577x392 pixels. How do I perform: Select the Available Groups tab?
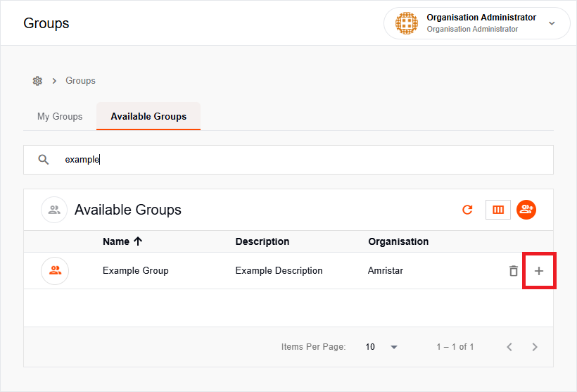148,116
